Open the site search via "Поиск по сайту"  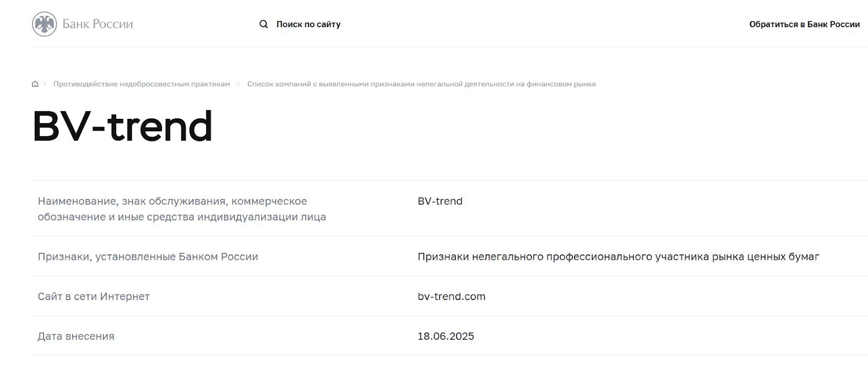(308, 24)
